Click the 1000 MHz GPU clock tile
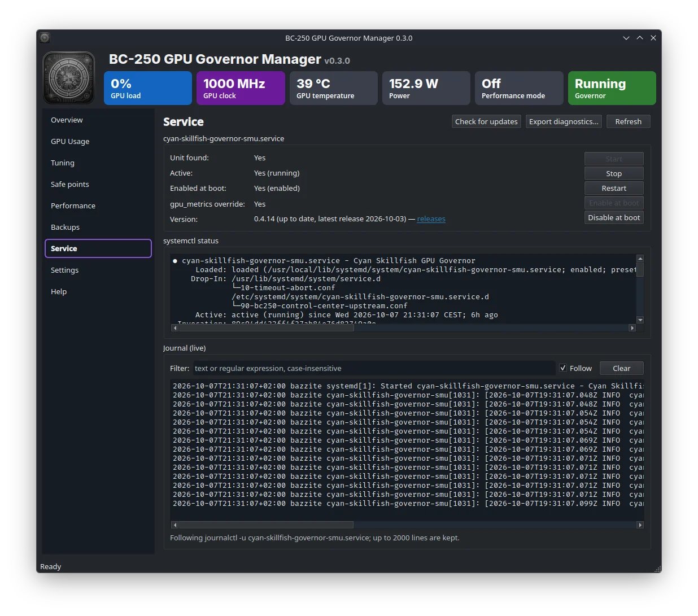Screen dimensions: 698x616 coord(241,88)
